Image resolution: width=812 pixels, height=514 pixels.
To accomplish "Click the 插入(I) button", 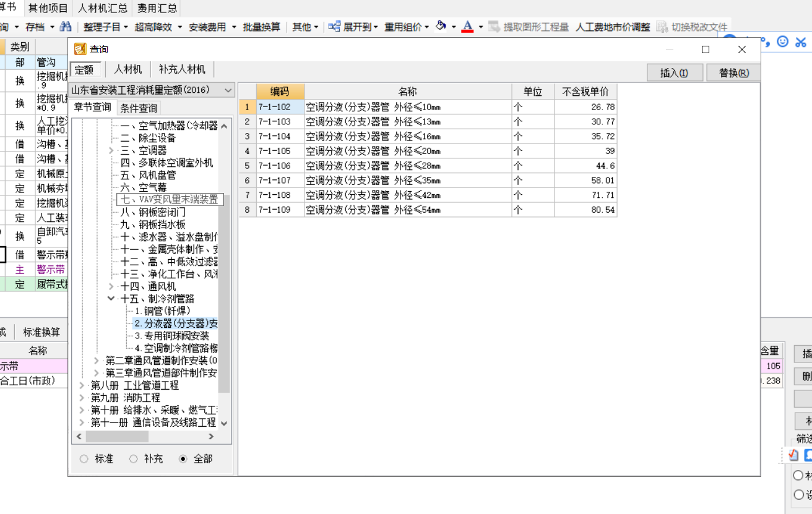I will click(674, 73).
